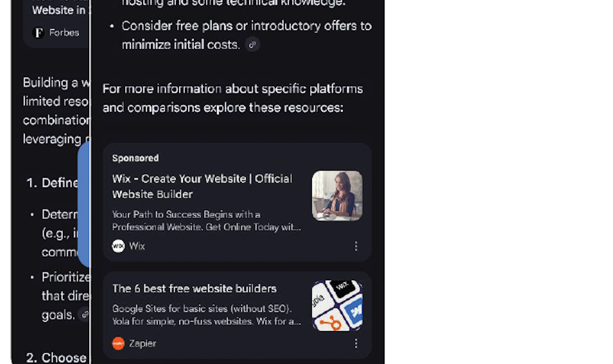Open the link icon after 'minimize initial costs'
This screenshot has width=613, height=364.
point(253,44)
